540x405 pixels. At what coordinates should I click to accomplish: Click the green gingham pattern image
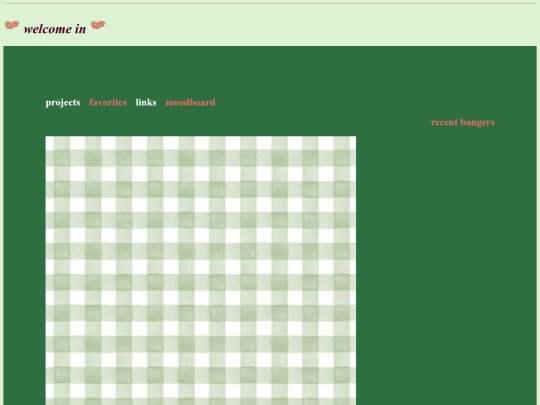pos(201,271)
